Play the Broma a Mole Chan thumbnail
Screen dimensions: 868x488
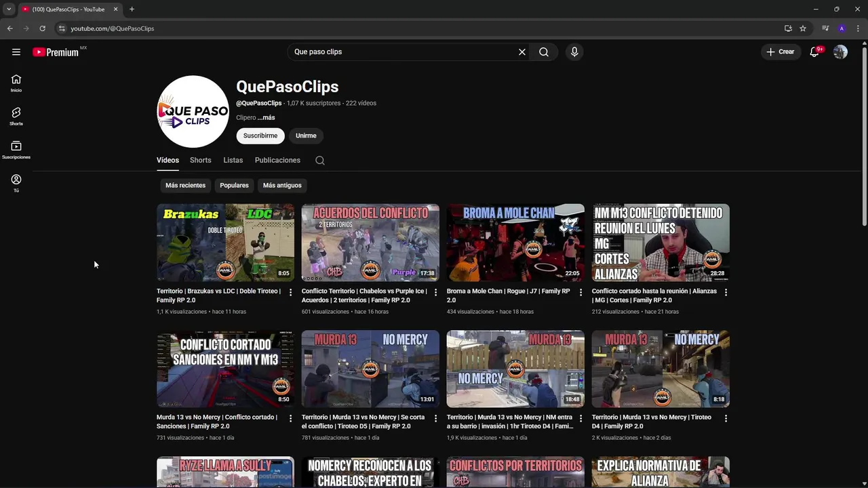pyautogui.click(x=515, y=243)
